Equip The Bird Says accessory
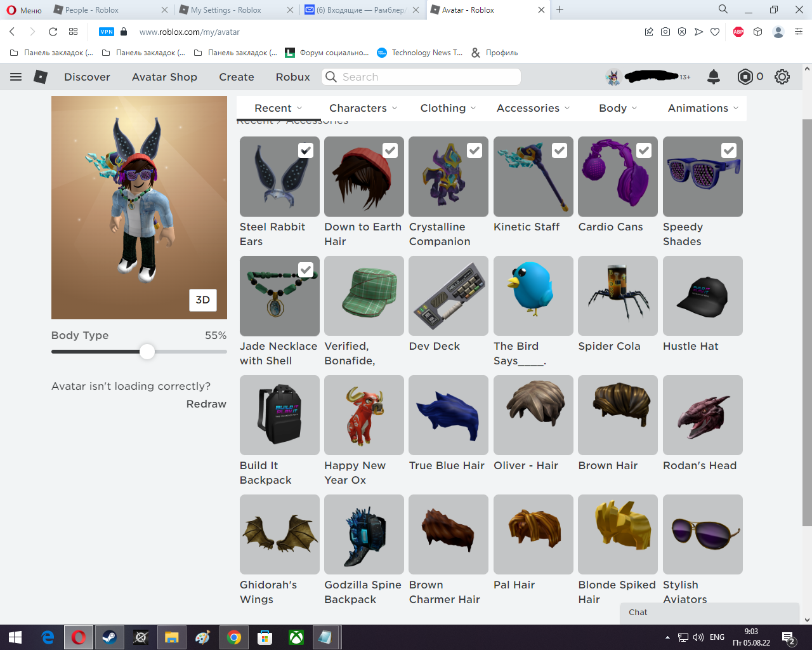Screen dimensions: 812x650 click(x=534, y=296)
